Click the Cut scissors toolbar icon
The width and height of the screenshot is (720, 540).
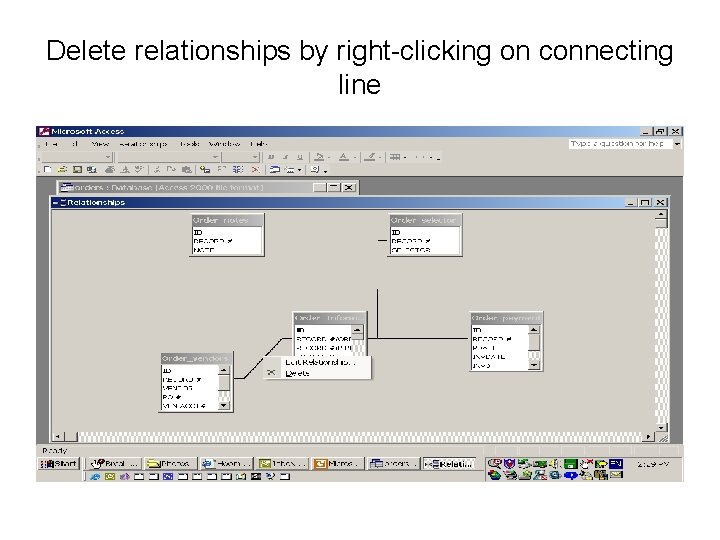[157, 170]
